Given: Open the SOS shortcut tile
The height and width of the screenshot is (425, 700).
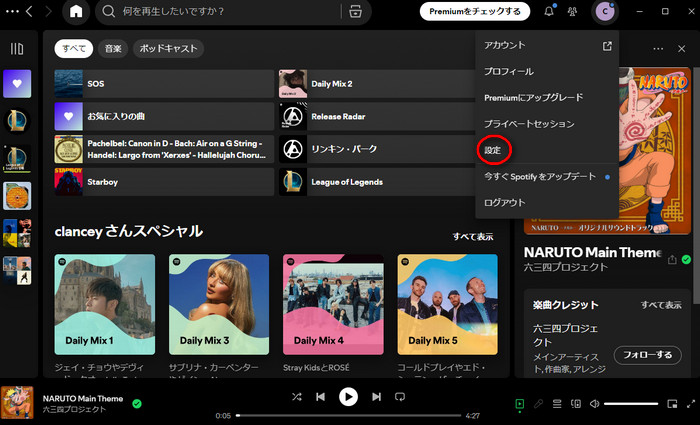Looking at the screenshot, I should [164, 83].
